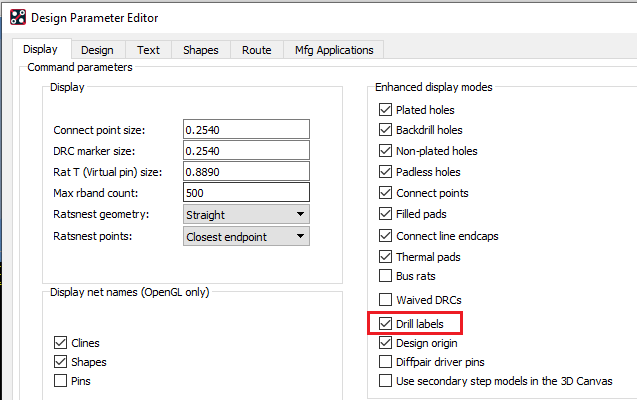The height and width of the screenshot is (400, 637).
Task: Toggle the Connect points checkbox
Action: click(x=385, y=193)
